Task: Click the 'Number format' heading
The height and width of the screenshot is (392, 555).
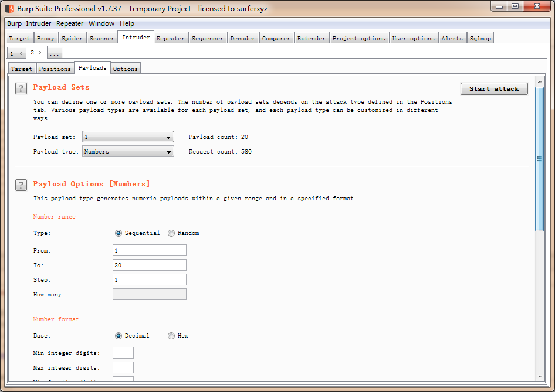Action: pos(56,319)
